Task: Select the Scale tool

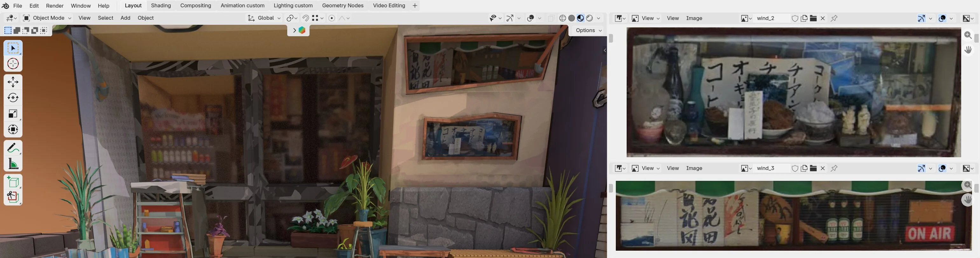Action: pos(13,114)
